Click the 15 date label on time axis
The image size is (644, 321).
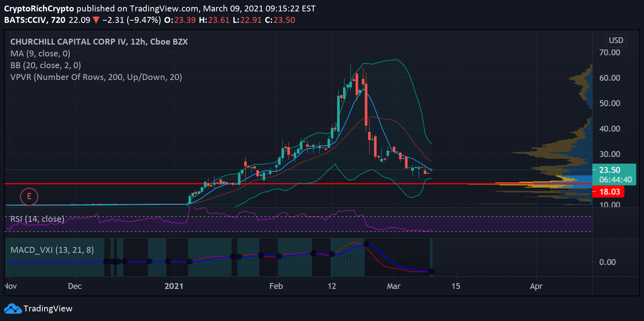coord(456,286)
